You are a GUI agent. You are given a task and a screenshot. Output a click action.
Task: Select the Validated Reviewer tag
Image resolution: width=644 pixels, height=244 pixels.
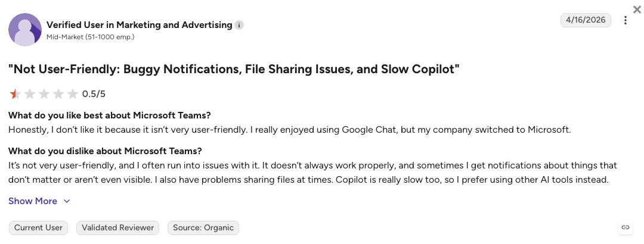(x=117, y=227)
